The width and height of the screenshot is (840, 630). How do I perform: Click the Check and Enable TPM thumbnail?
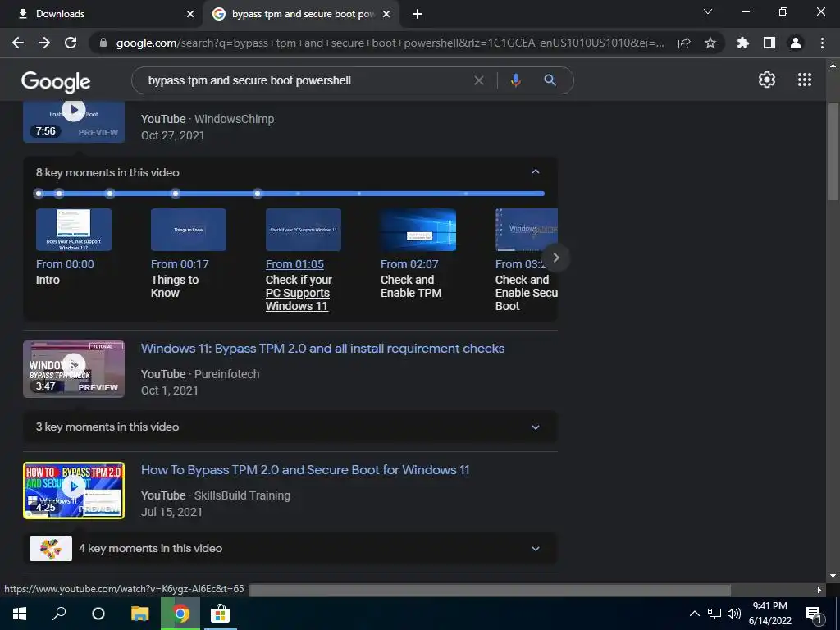(418, 230)
